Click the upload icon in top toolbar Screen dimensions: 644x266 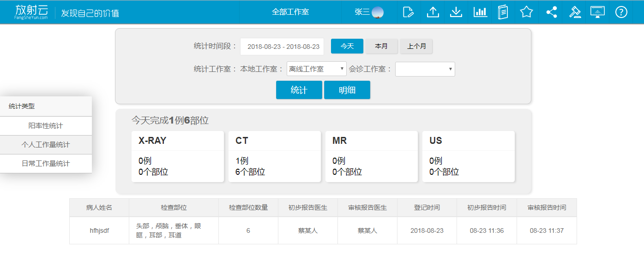[x=433, y=12]
